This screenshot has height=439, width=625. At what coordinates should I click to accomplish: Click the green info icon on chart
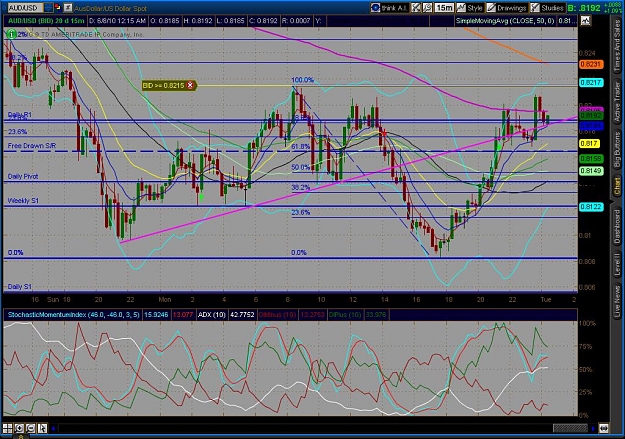(11, 34)
